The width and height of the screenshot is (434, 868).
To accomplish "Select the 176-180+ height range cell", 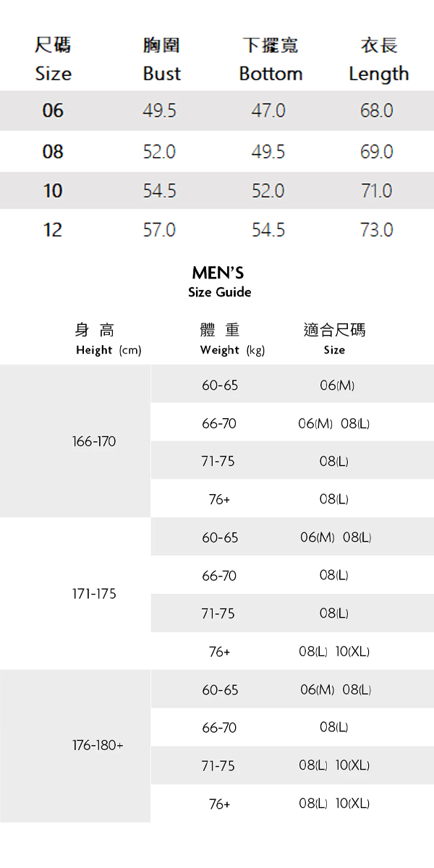I will 98,745.
